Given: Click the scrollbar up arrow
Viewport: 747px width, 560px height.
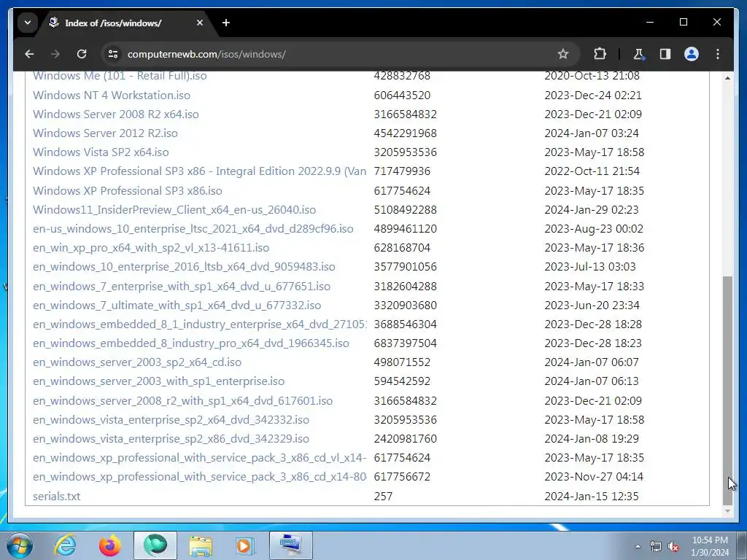Looking at the screenshot, I should (x=727, y=77).
